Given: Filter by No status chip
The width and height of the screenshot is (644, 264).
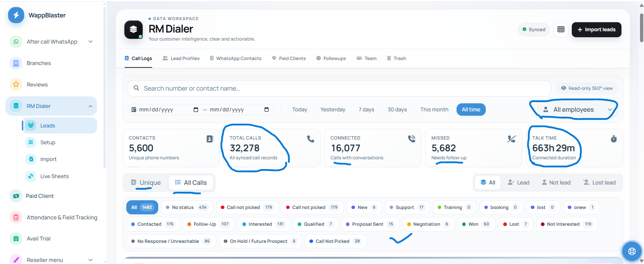Looking at the screenshot, I should 187,207.
